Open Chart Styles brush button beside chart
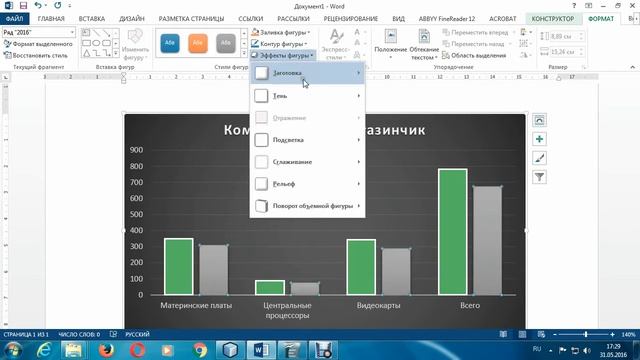Viewport: 640px width, 360px height. (539, 158)
